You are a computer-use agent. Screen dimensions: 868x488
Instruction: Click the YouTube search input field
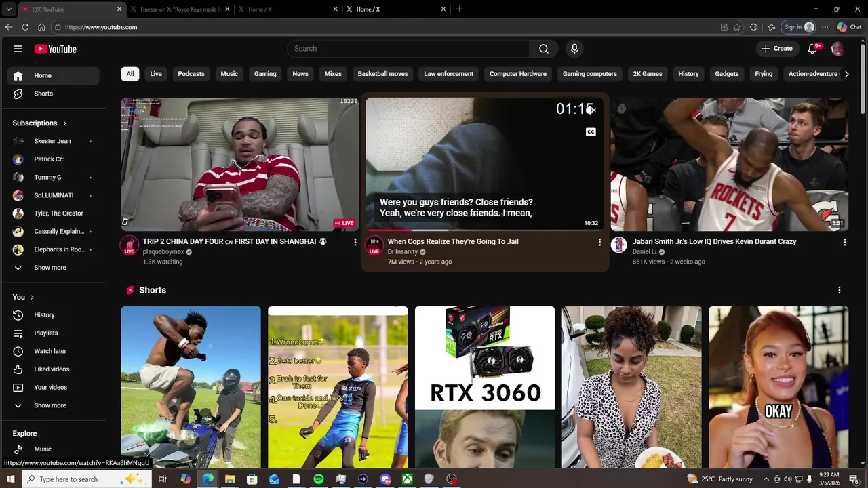coord(408,49)
